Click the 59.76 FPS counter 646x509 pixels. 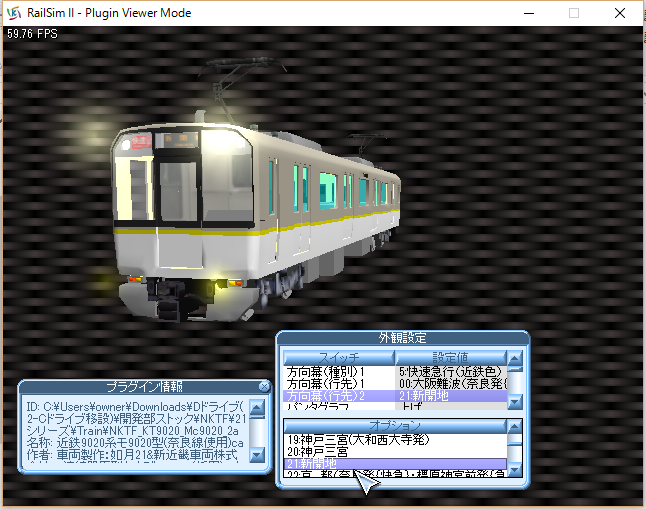(x=33, y=34)
